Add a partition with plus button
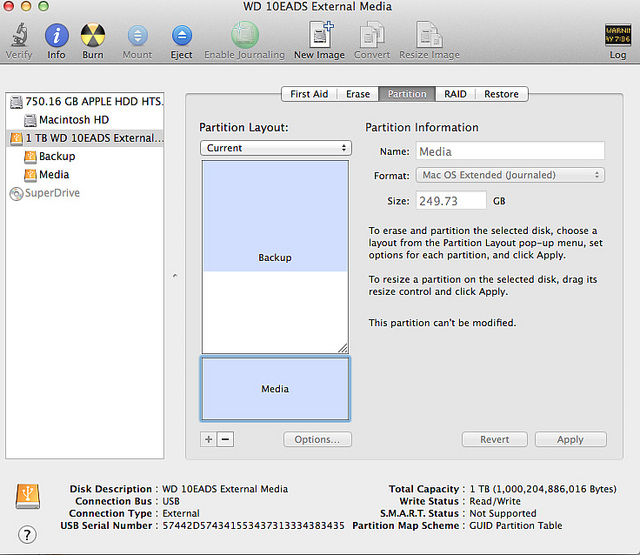Image resolution: width=640 pixels, height=555 pixels. point(209,439)
